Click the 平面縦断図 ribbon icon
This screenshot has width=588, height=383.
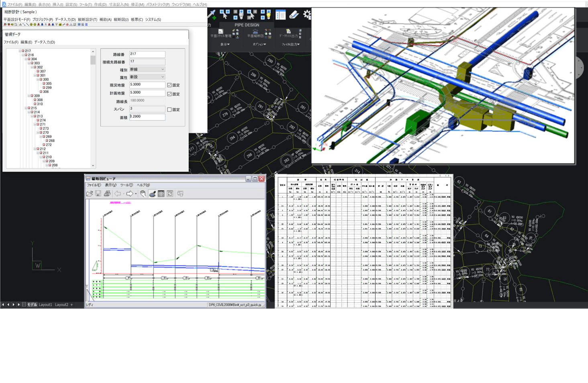(x=255, y=31)
